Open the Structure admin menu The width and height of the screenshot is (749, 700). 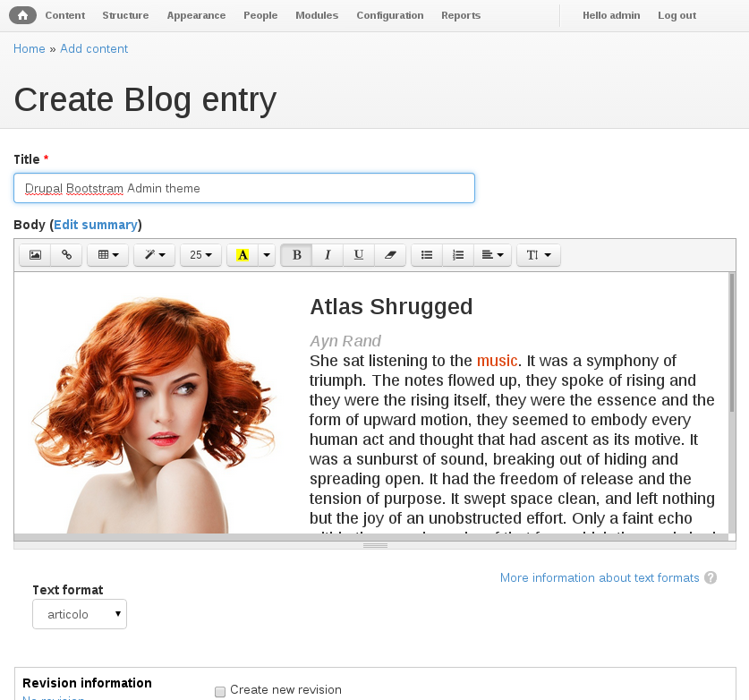coord(125,15)
